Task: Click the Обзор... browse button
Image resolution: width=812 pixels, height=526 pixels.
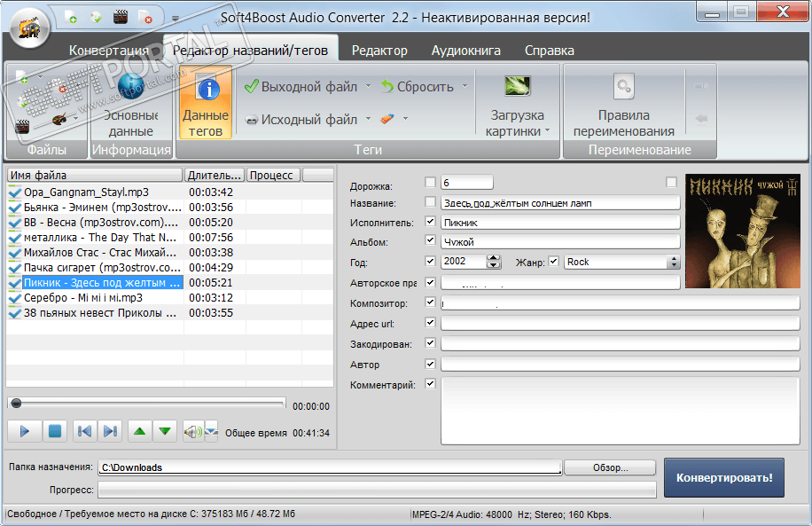Action: pyautogui.click(x=610, y=467)
